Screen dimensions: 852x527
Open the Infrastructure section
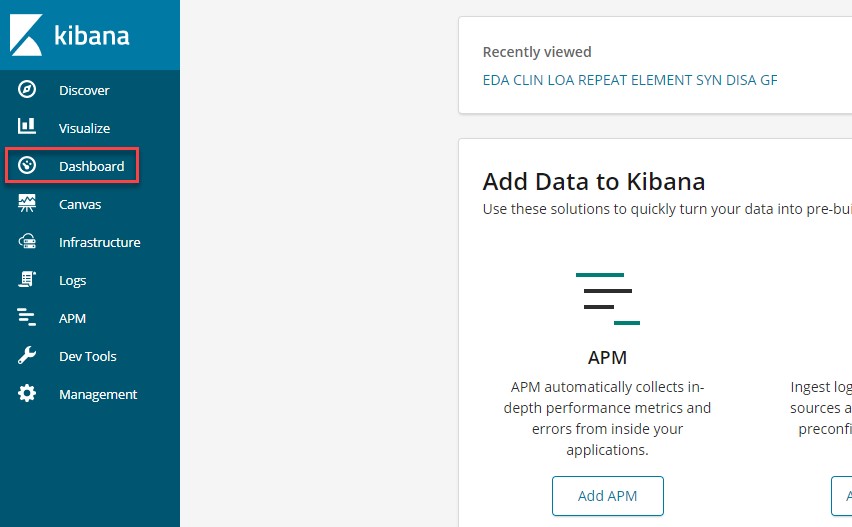tap(99, 242)
